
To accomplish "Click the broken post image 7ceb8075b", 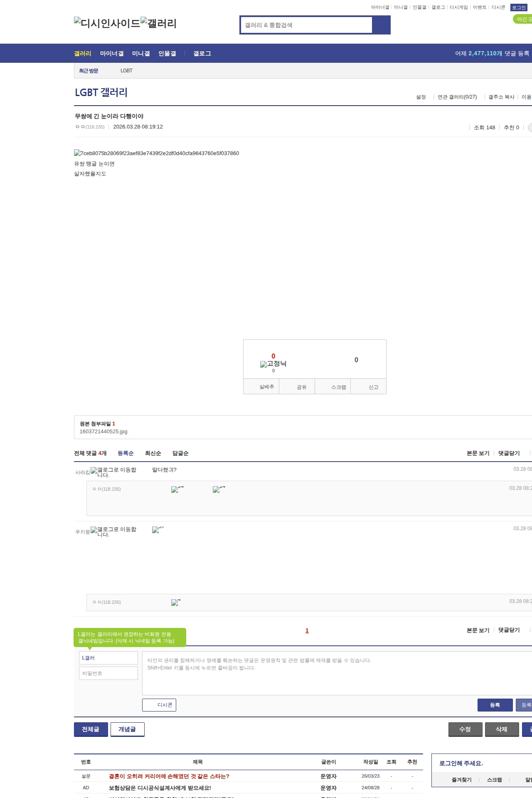I will (x=157, y=153).
